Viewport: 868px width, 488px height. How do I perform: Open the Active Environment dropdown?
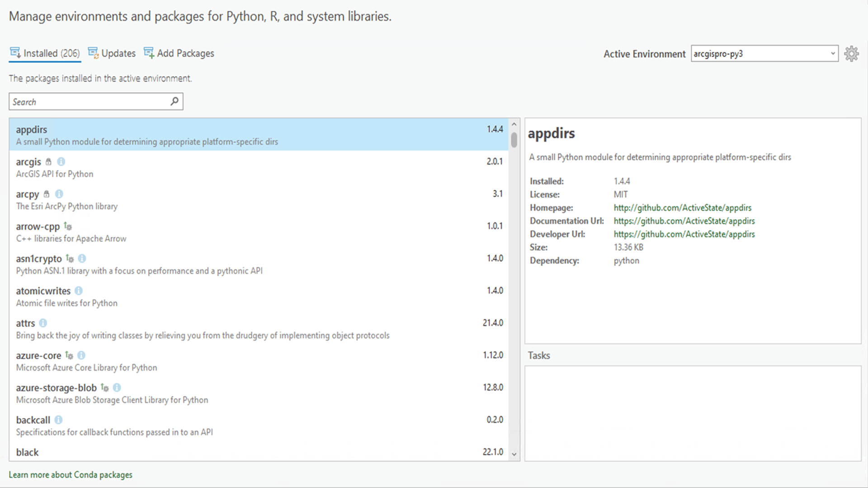[833, 53]
